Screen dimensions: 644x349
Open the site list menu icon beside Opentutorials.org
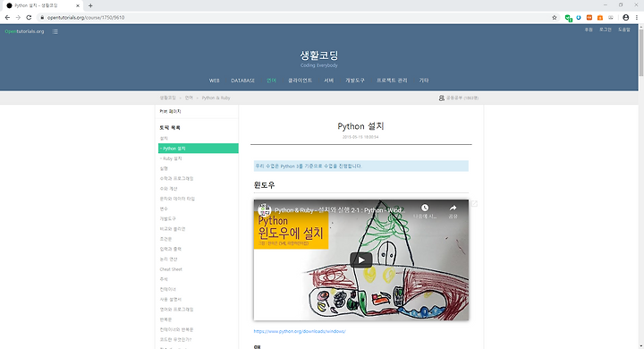coord(55,31)
